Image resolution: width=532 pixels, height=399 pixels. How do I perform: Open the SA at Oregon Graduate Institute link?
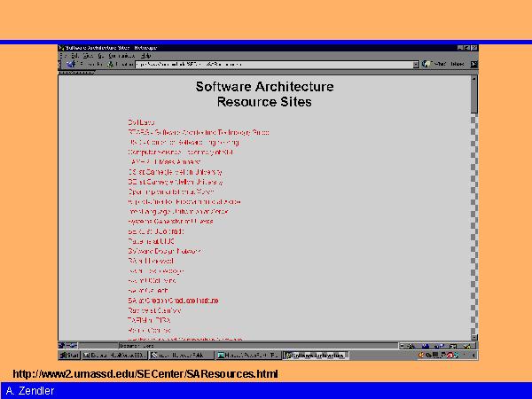[173, 301]
